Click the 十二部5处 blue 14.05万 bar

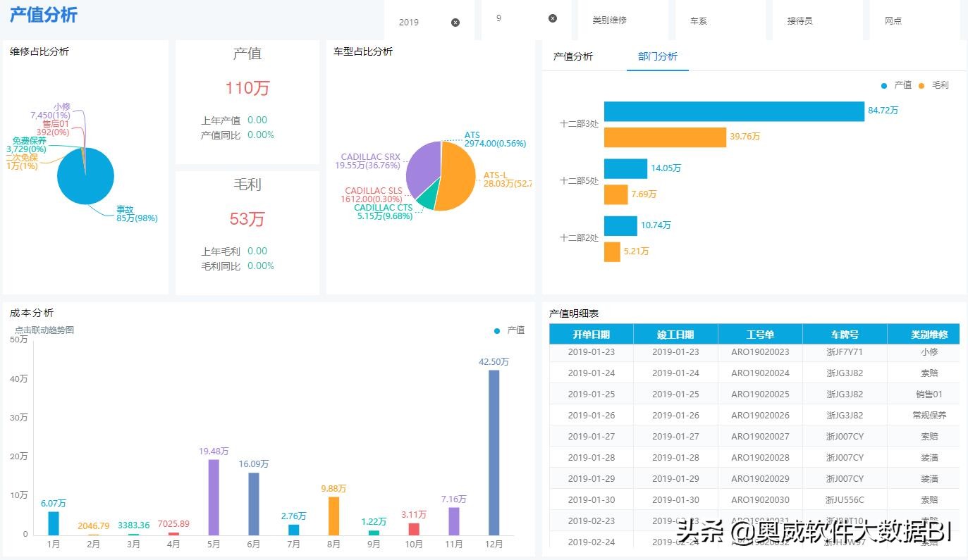tap(625, 168)
